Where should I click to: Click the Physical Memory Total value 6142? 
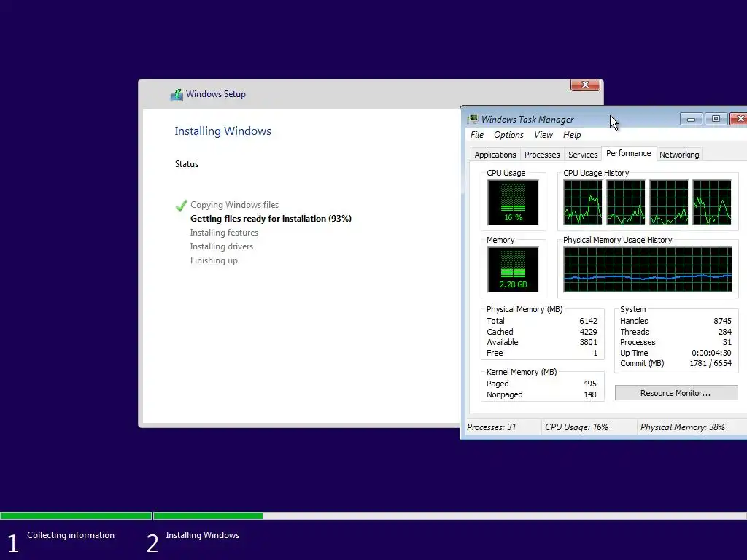588,321
